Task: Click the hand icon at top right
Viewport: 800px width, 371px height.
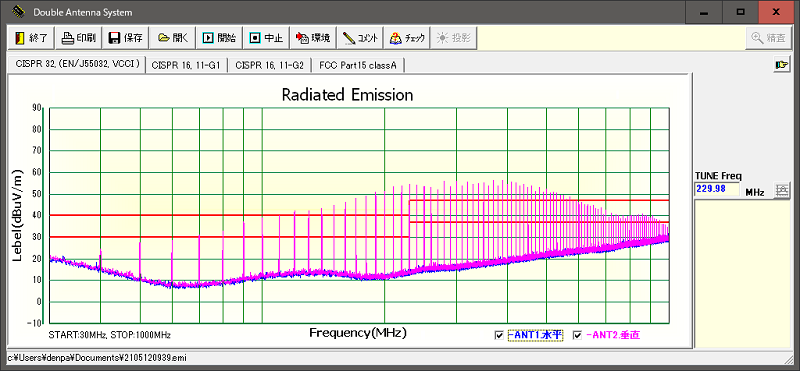Action: pos(781,65)
